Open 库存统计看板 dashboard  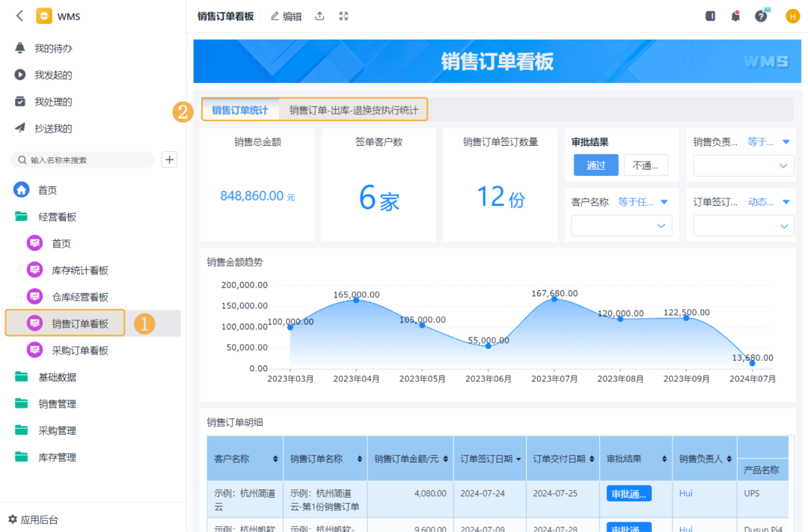point(80,270)
